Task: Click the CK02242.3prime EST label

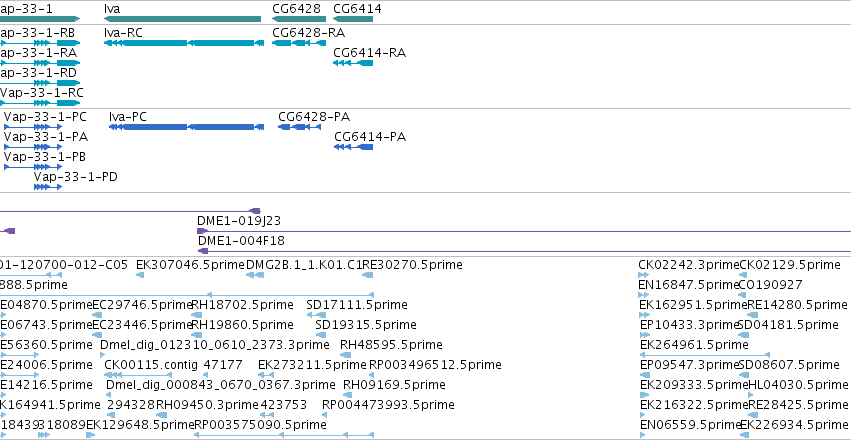Action: (689, 265)
